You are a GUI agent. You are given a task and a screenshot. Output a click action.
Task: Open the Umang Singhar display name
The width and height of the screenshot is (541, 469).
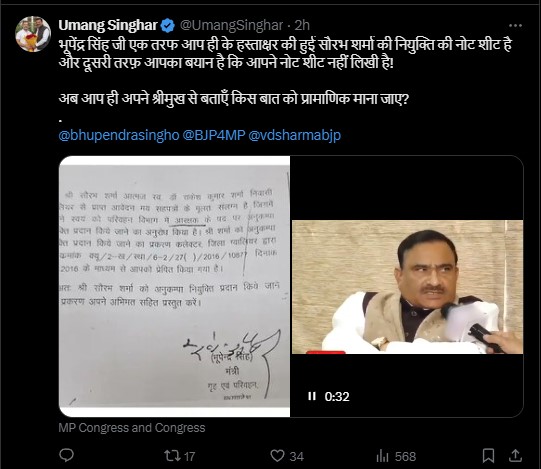[108, 25]
